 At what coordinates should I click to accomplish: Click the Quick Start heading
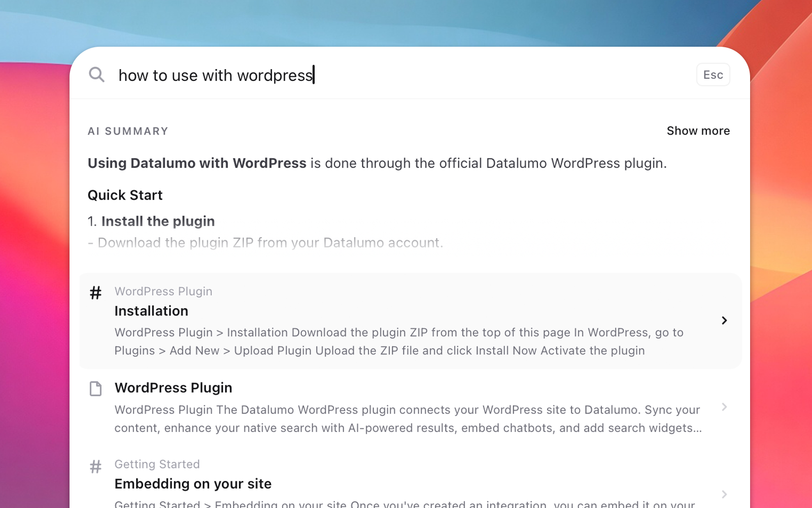[x=125, y=195]
